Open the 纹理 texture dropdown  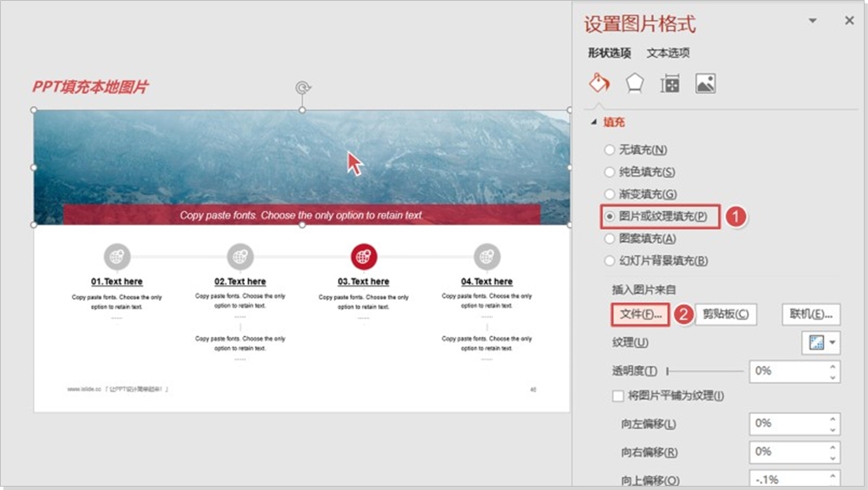823,343
